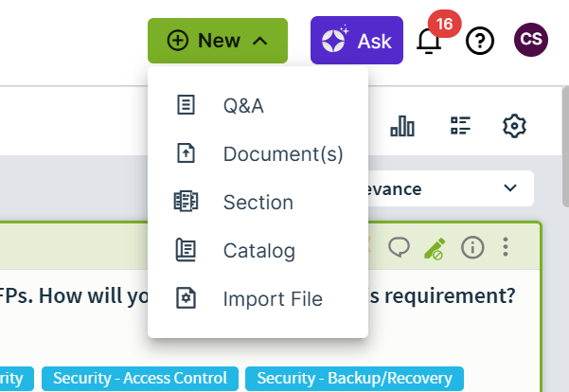The width and height of the screenshot is (569, 392).
Task: Choose Catalog from the New menu
Action: 258,250
